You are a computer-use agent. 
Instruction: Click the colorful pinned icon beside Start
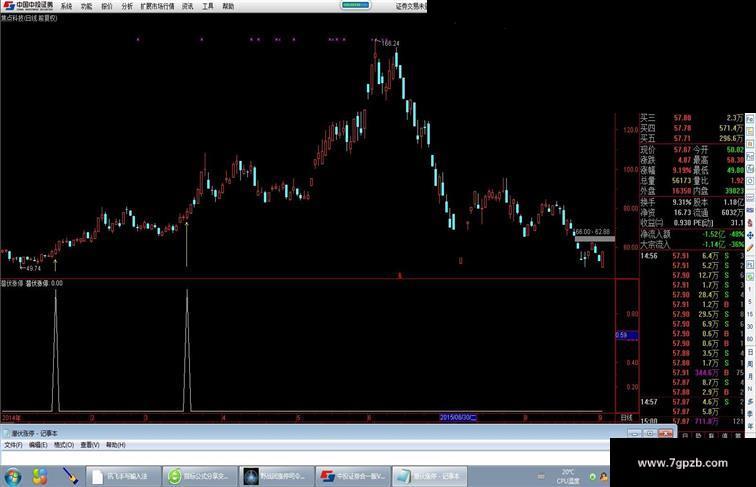tap(40, 476)
